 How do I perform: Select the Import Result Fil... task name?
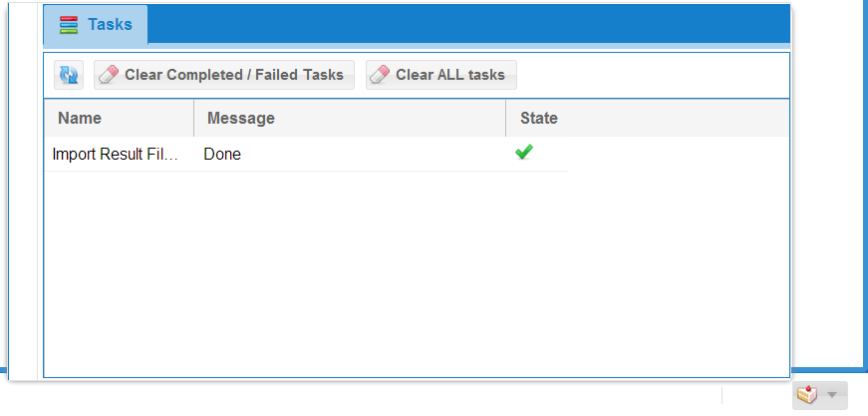click(x=116, y=155)
